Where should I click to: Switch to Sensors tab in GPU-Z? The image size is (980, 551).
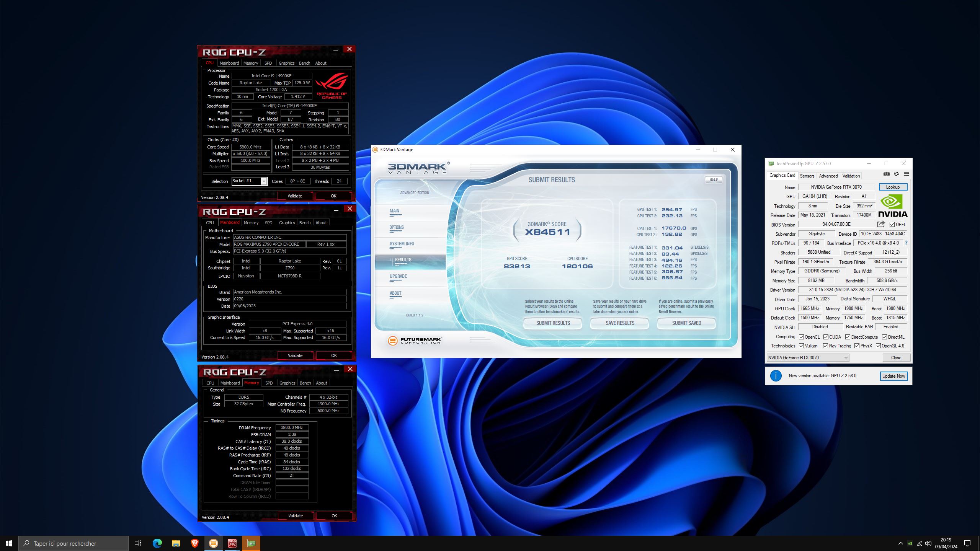click(807, 176)
